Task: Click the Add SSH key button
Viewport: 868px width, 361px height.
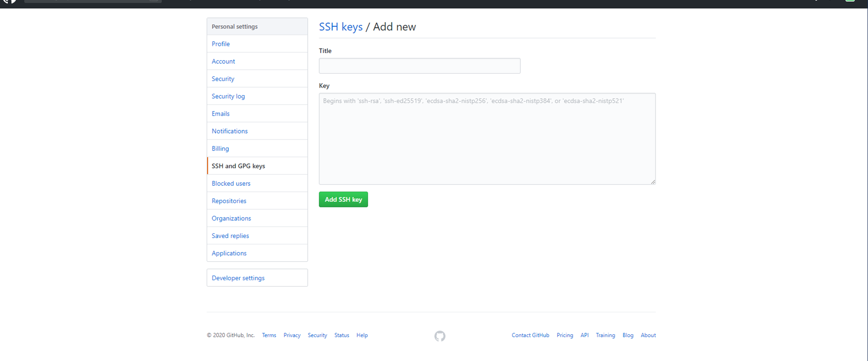Action: point(343,199)
